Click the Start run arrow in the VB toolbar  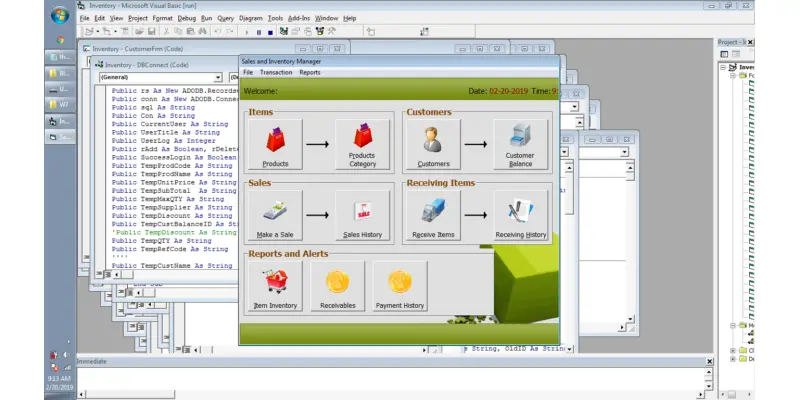246,32
